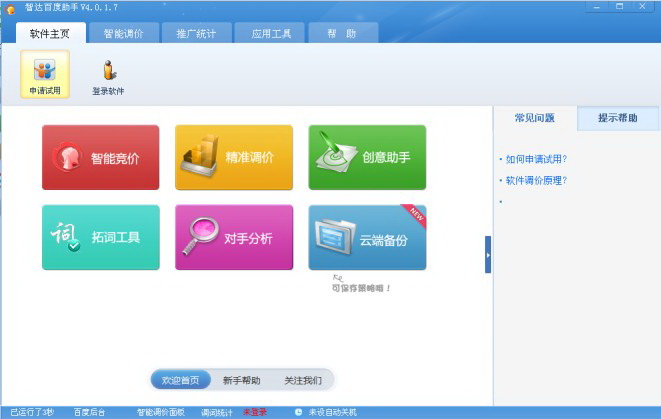Open the 帮助 tab
This screenshot has height=419, width=661.
click(x=343, y=33)
